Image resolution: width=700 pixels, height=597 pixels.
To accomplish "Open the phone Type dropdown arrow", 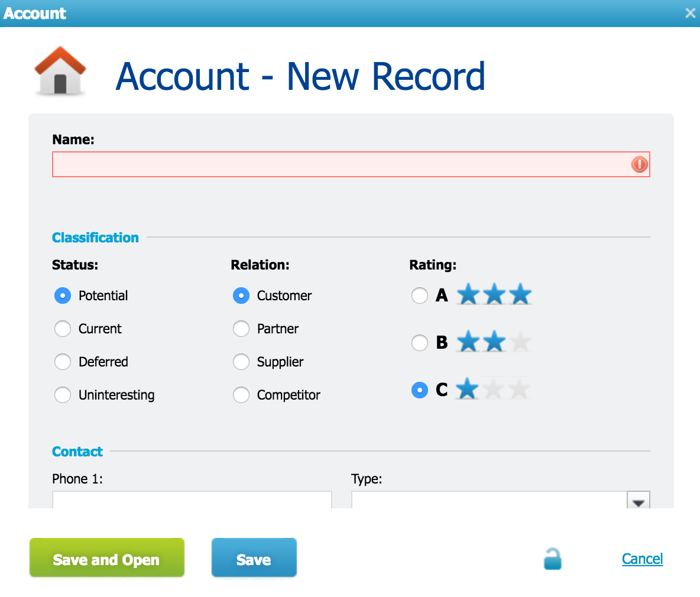I will [639, 501].
